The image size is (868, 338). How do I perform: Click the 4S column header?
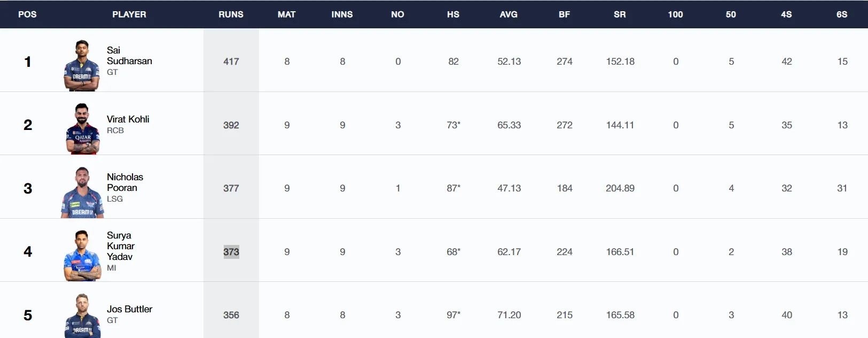coord(786,14)
